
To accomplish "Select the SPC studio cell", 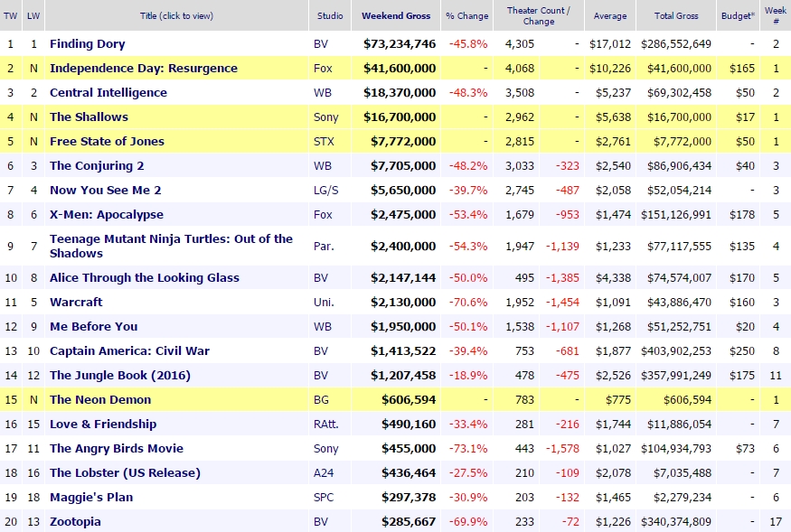I will click(x=324, y=497).
